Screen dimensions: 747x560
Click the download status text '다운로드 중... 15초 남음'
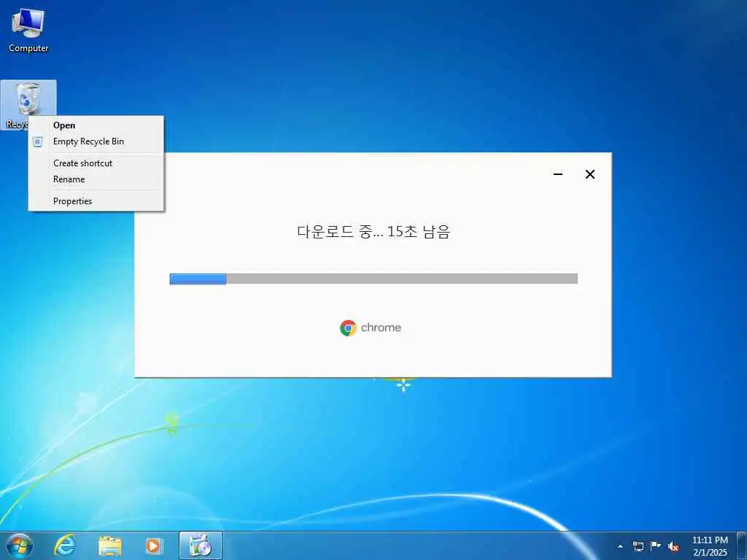(x=373, y=232)
